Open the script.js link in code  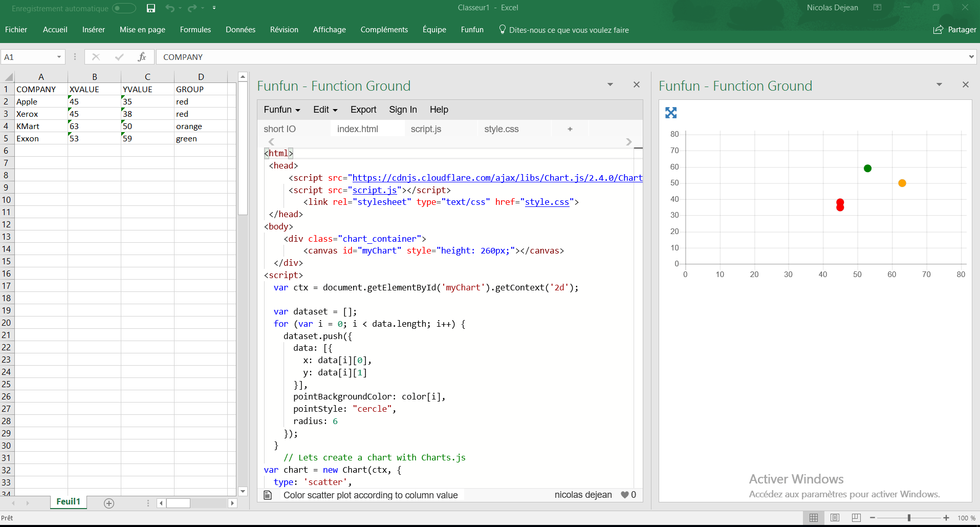[375, 190]
